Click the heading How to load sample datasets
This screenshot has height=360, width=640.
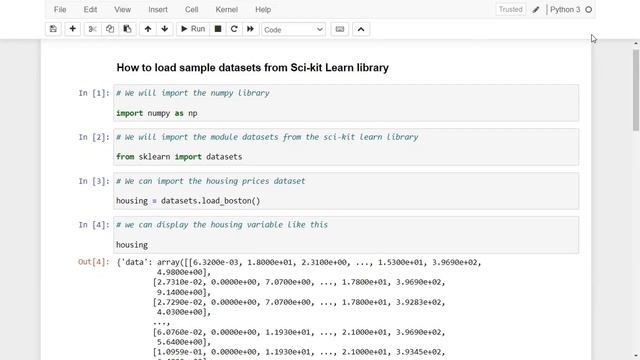click(252, 67)
